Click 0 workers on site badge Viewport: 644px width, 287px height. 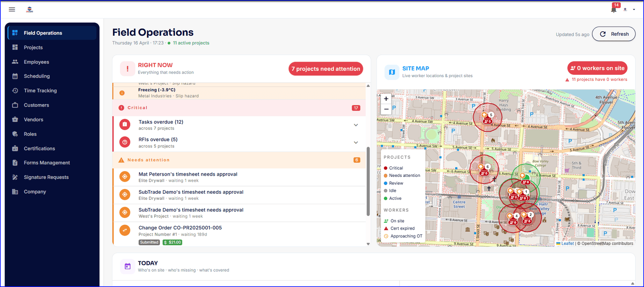pyautogui.click(x=597, y=68)
